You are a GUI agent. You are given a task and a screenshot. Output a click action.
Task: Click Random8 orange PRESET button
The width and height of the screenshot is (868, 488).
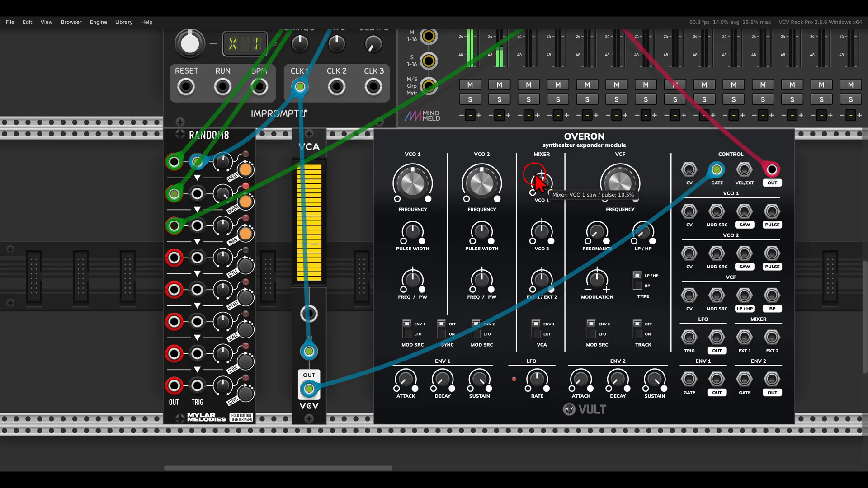click(x=245, y=170)
